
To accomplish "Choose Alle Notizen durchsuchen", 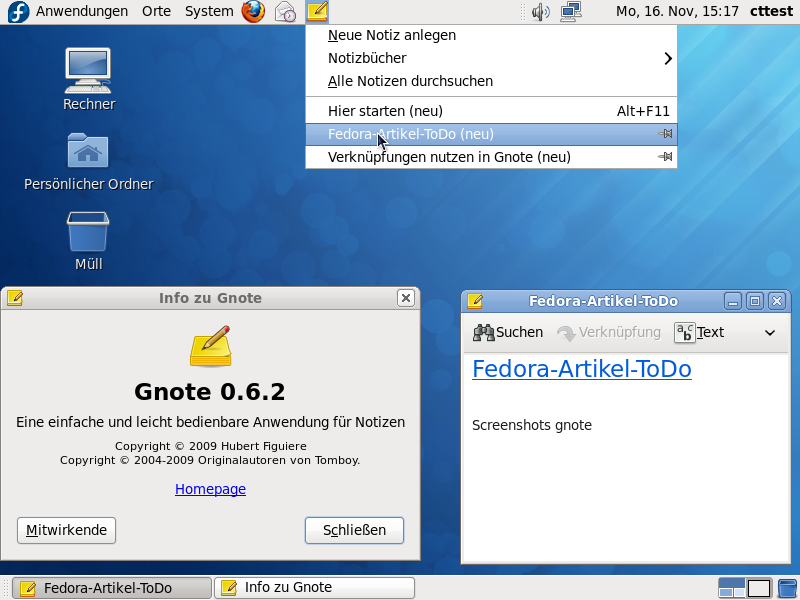I will tap(410, 81).
